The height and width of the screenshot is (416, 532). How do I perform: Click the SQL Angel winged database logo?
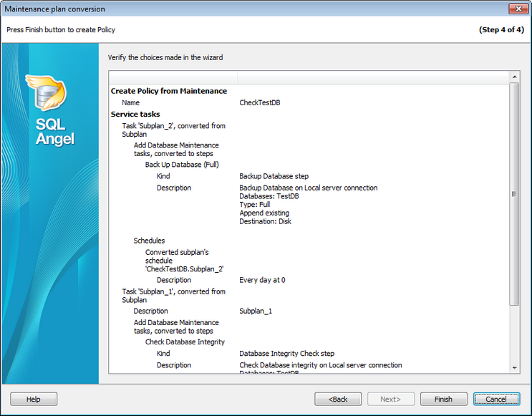click(46, 92)
